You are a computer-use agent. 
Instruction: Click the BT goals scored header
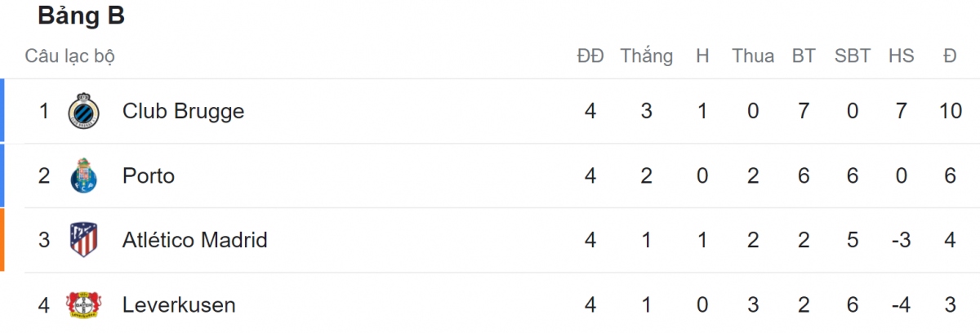tap(804, 56)
